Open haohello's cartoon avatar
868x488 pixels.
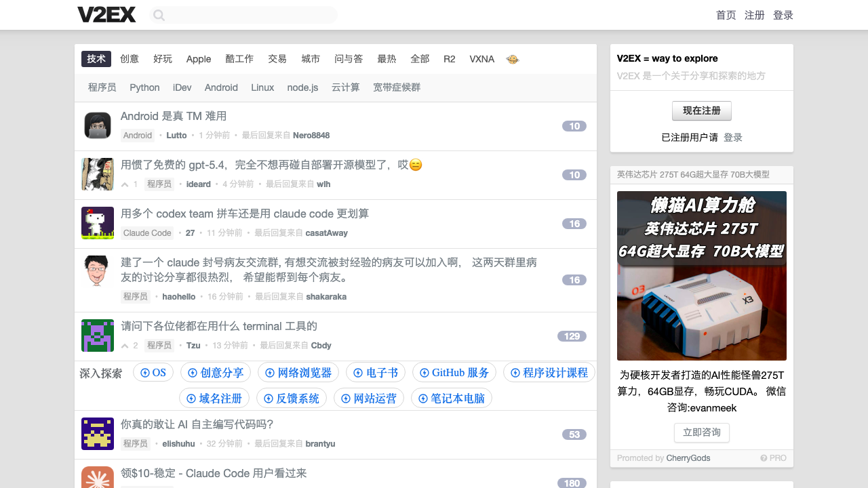pyautogui.click(x=98, y=272)
